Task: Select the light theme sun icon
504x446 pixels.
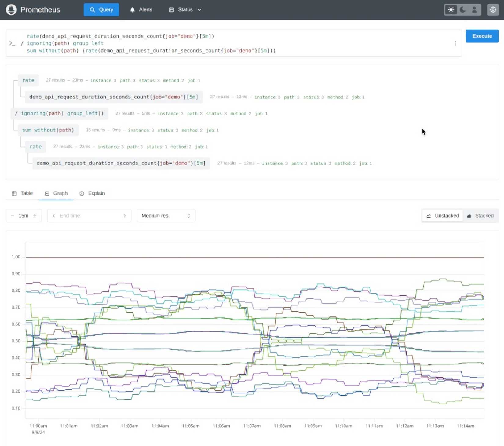Action: click(x=451, y=9)
